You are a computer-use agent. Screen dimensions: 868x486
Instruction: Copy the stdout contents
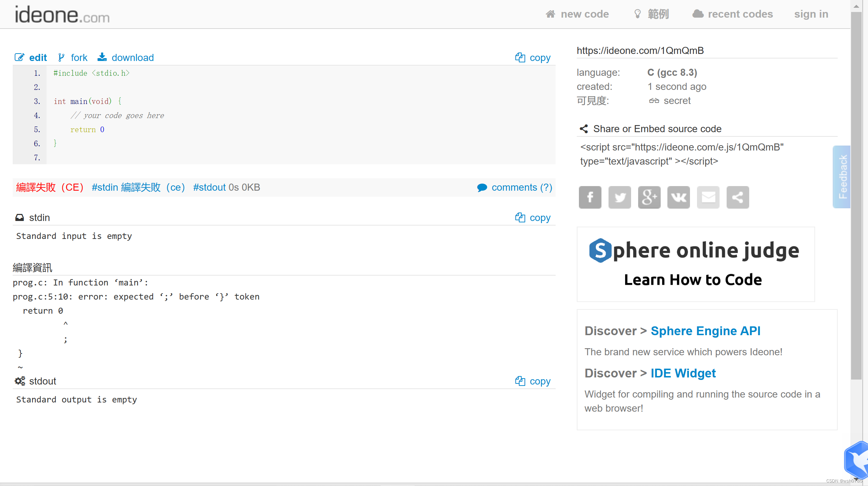pos(540,381)
